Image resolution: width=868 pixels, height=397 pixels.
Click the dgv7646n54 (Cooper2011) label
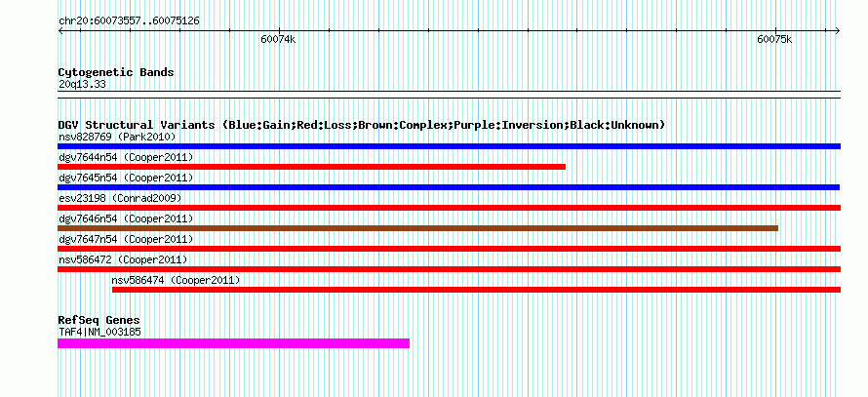[x=126, y=218]
